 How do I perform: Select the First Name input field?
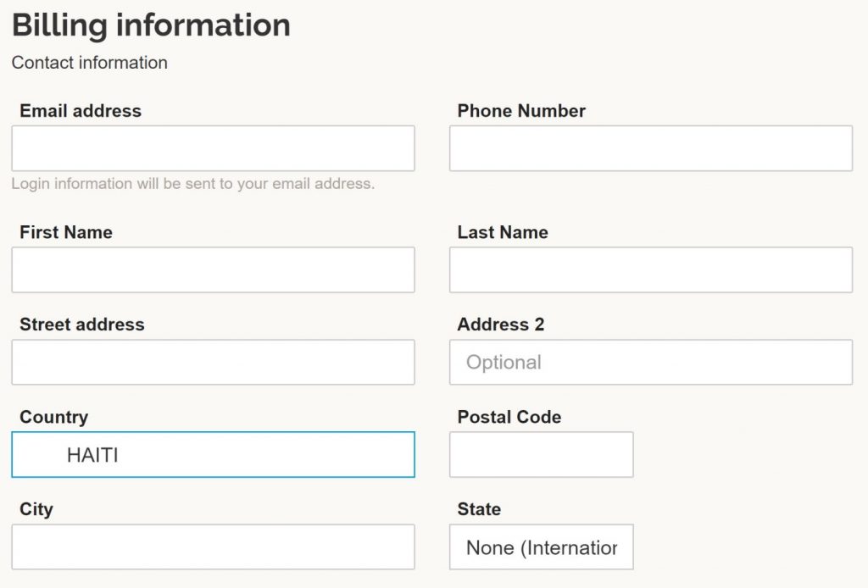coord(213,270)
